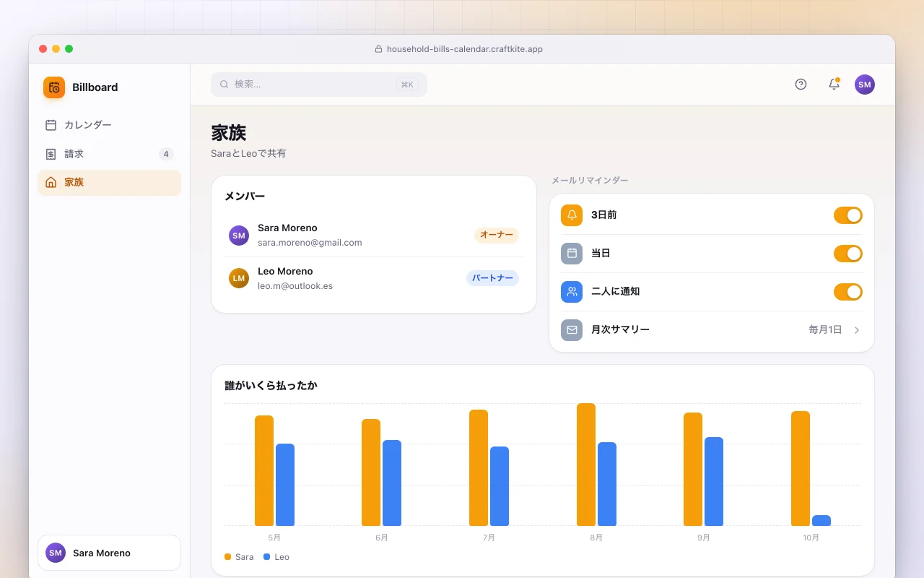
Task: Click the bill icon beside 請求
Action: click(x=51, y=154)
